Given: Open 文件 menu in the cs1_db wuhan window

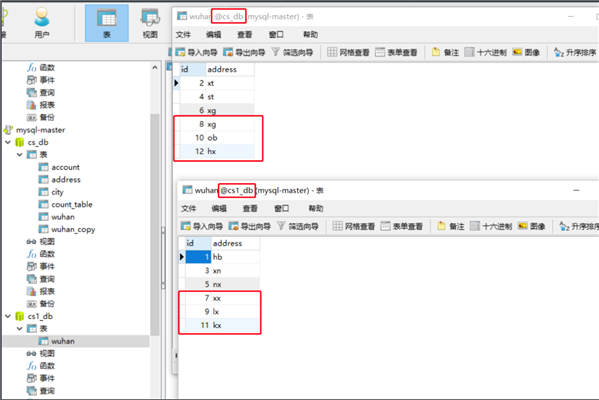Looking at the screenshot, I should click(188, 208).
